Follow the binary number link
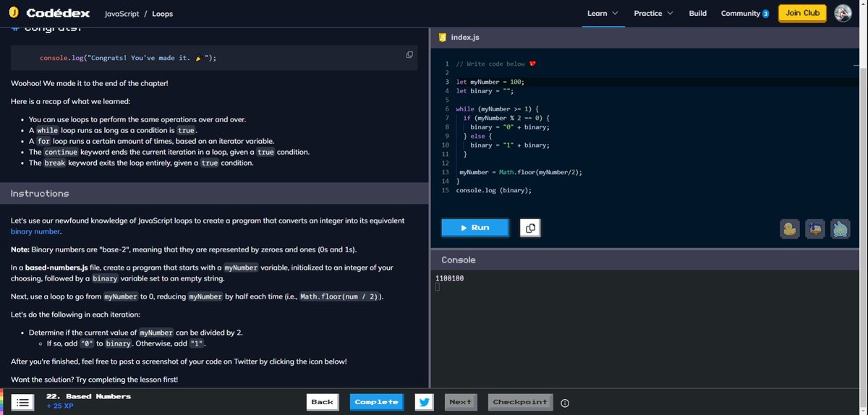 (35, 232)
